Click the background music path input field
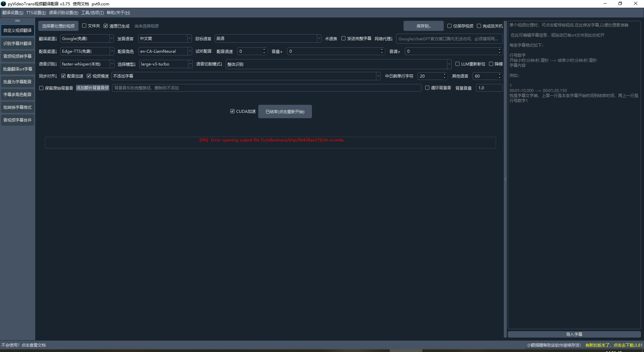This screenshot has height=352, width=644. [x=266, y=88]
